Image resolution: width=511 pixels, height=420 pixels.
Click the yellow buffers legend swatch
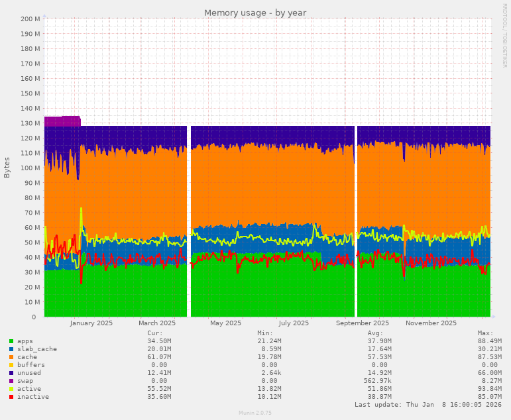click(x=11, y=365)
